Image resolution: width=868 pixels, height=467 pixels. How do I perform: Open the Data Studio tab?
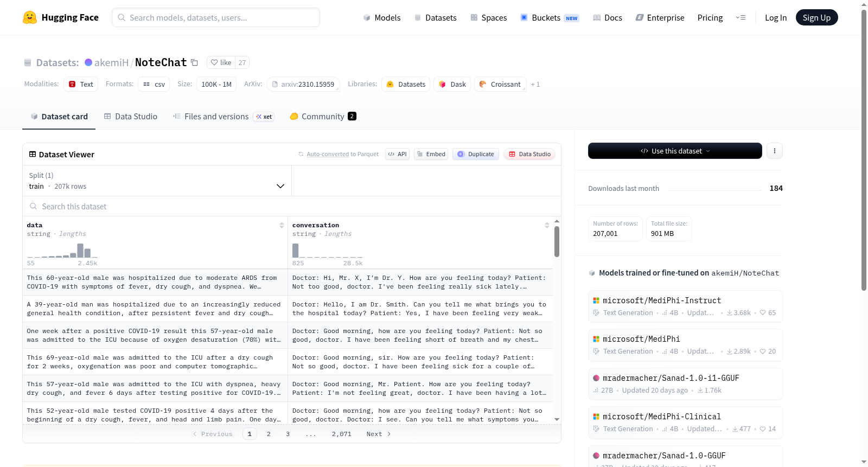pyautogui.click(x=130, y=117)
